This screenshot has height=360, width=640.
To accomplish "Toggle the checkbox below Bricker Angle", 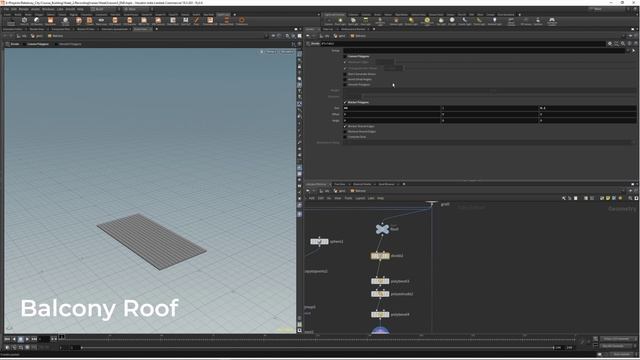I will click(345, 126).
